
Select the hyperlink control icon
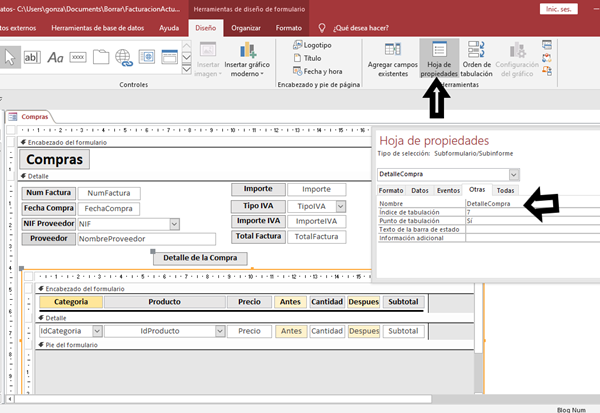point(125,57)
